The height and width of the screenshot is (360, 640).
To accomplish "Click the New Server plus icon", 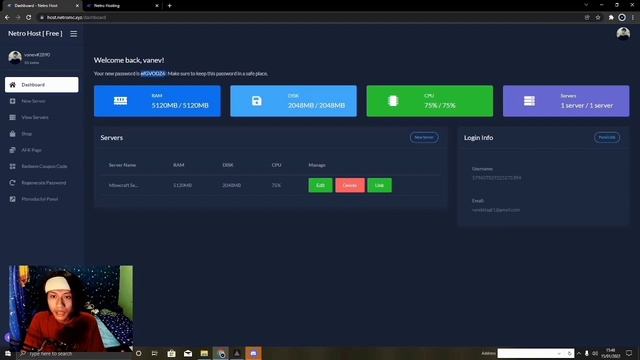I will tap(12, 101).
